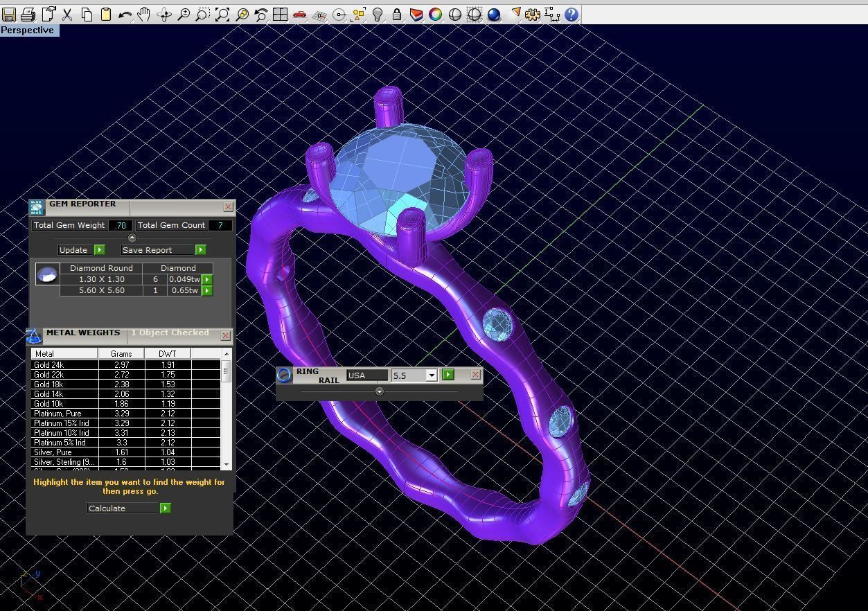Select the Rotate view tool
The image size is (868, 611).
[x=164, y=14]
